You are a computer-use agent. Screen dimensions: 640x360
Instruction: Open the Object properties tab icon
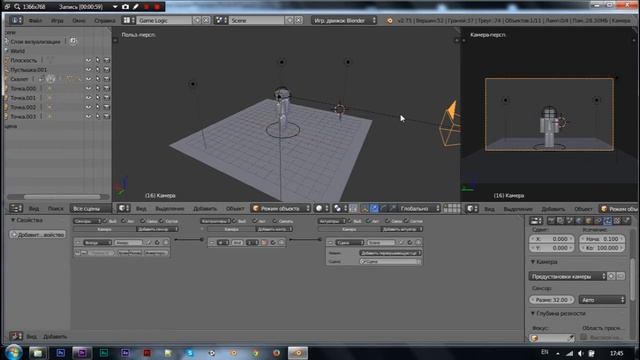589,221
